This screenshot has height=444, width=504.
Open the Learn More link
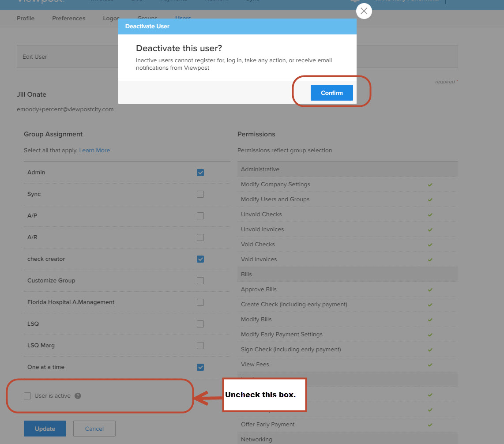click(94, 150)
